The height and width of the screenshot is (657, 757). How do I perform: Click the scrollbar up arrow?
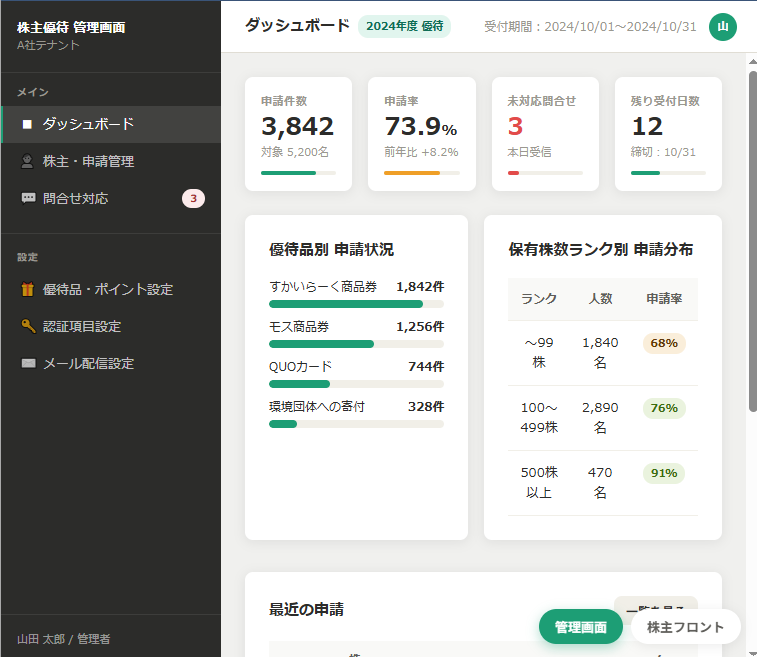pos(753,62)
